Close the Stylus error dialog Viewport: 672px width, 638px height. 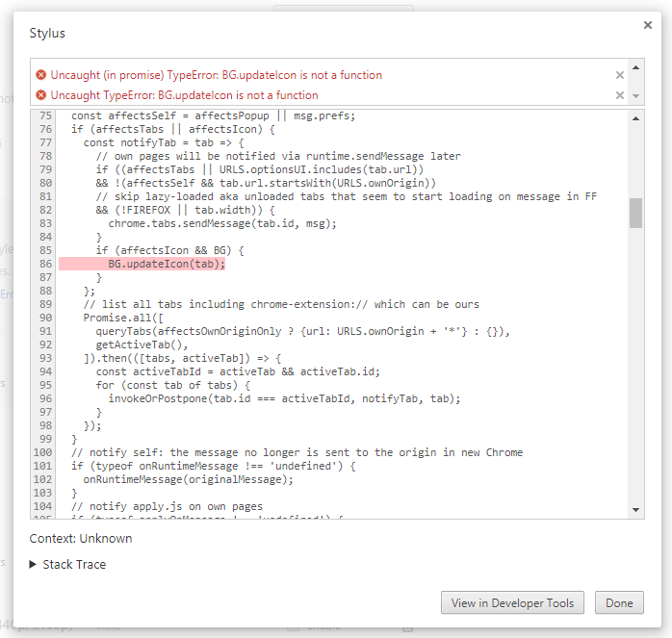pyautogui.click(x=648, y=25)
